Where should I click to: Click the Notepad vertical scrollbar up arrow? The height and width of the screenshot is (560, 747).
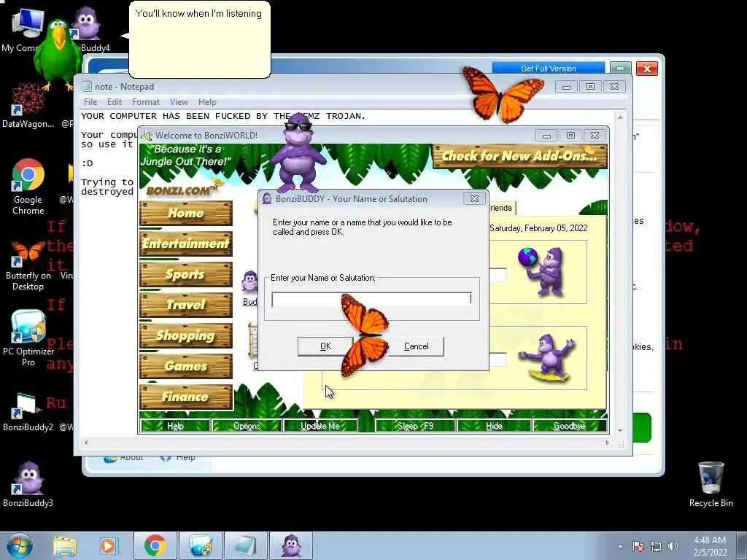(x=620, y=117)
